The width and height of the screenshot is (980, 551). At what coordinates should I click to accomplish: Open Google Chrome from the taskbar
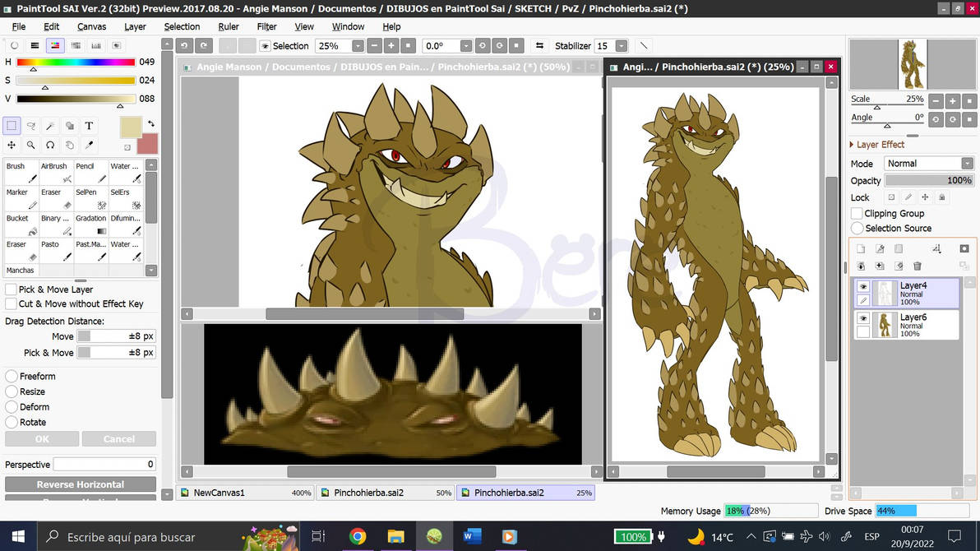357,536
